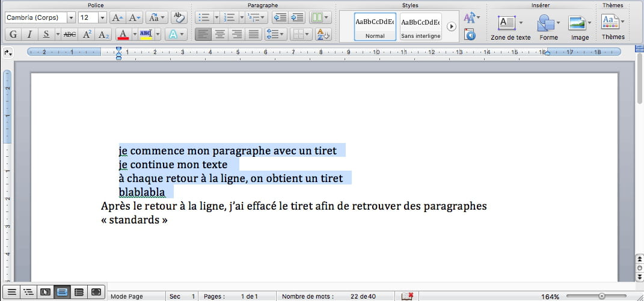Toggle italic (I) formatting
The width and height of the screenshot is (644, 301).
coord(29,34)
